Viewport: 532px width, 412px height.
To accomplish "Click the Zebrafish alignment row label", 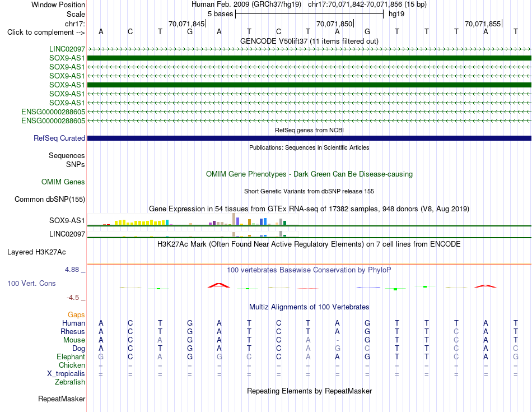I will coord(70,382).
